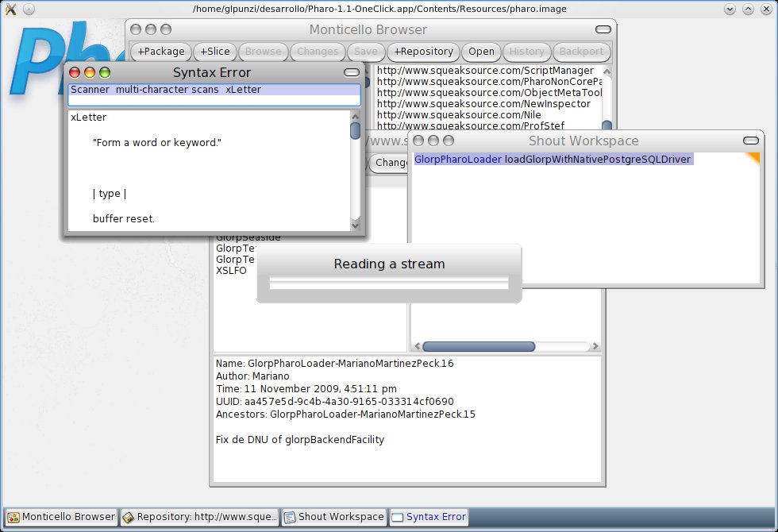The height and width of the screenshot is (532, 778).
Task: Switch to Monticello Browser in the taskbar
Action: tap(61, 517)
